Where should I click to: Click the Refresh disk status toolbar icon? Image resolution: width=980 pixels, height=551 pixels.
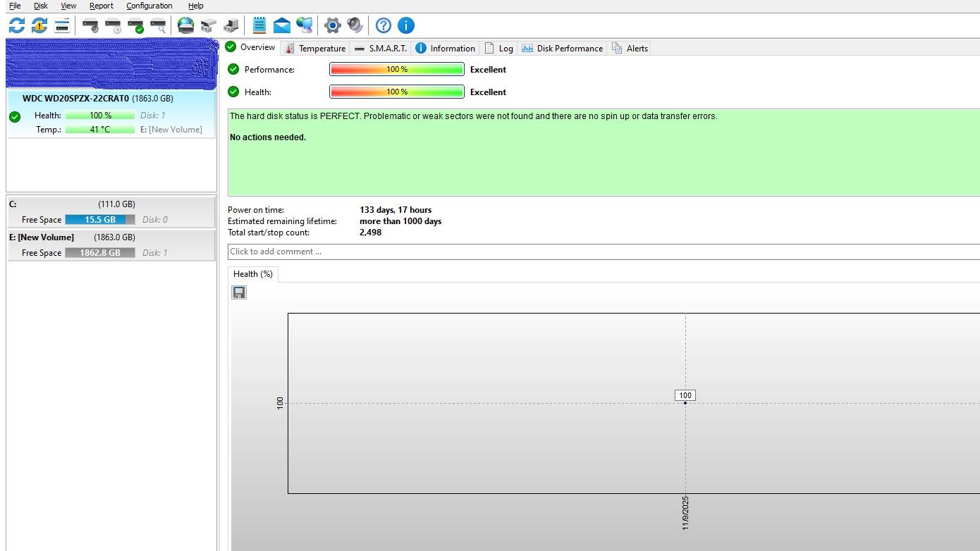[x=16, y=25]
